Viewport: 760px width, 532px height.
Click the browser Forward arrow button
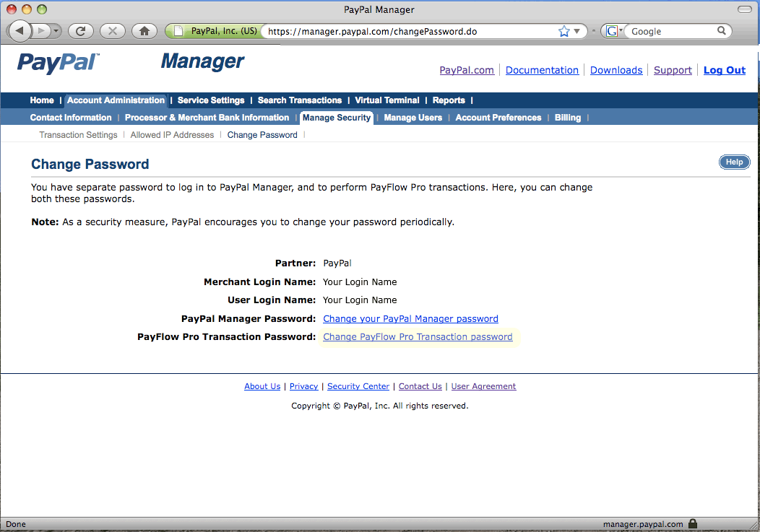[41, 31]
